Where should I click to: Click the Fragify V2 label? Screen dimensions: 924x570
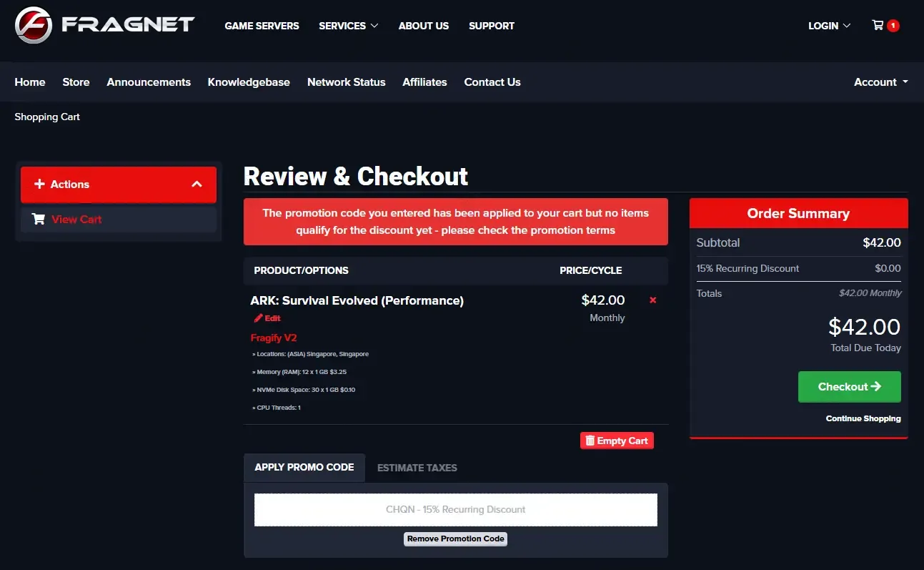point(274,338)
